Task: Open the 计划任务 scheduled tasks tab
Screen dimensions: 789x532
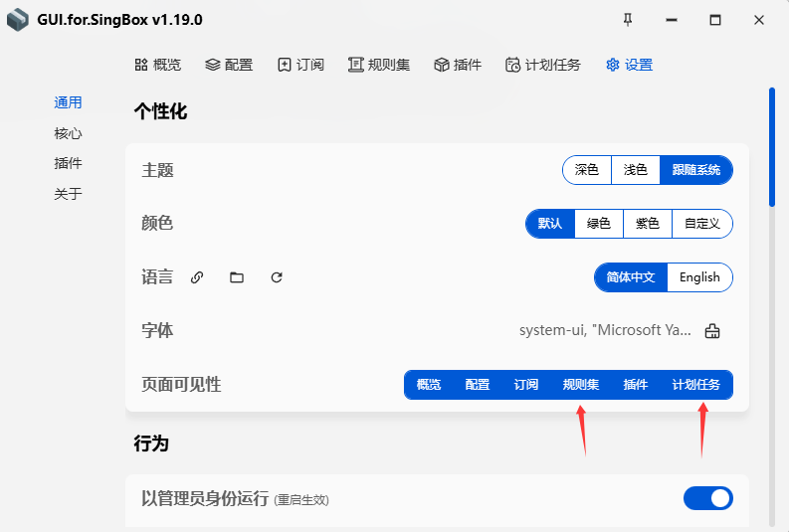Action: click(543, 65)
